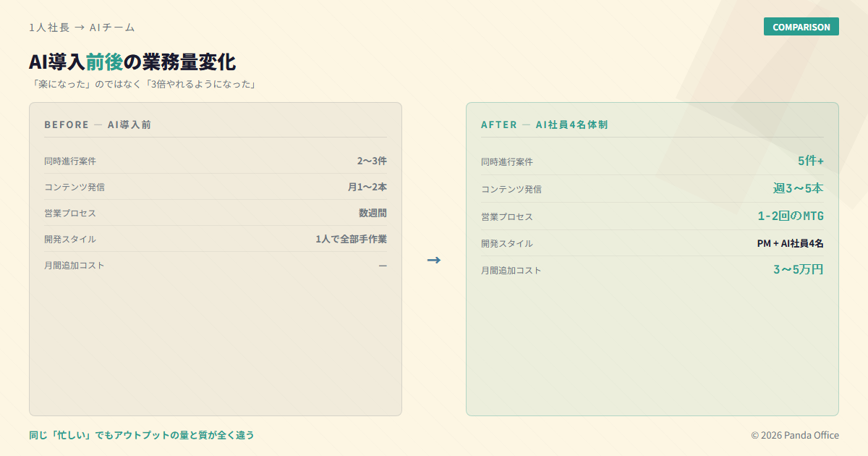Click the '数週間' sales process value

coord(373,213)
